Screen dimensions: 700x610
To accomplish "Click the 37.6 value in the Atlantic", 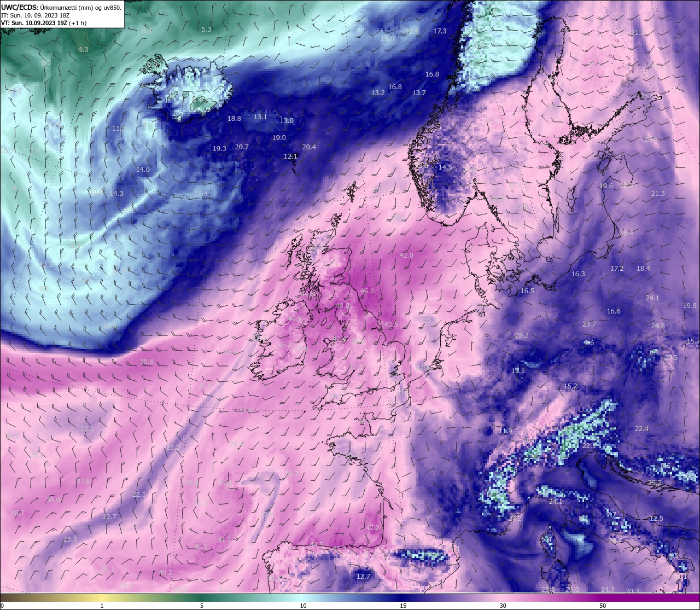I will [x=83, y=481].
